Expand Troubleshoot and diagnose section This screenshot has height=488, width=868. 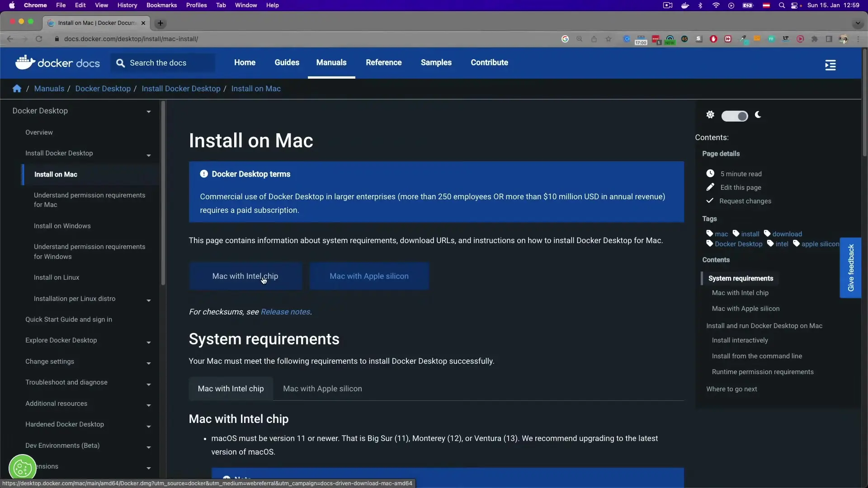point(148,385)
